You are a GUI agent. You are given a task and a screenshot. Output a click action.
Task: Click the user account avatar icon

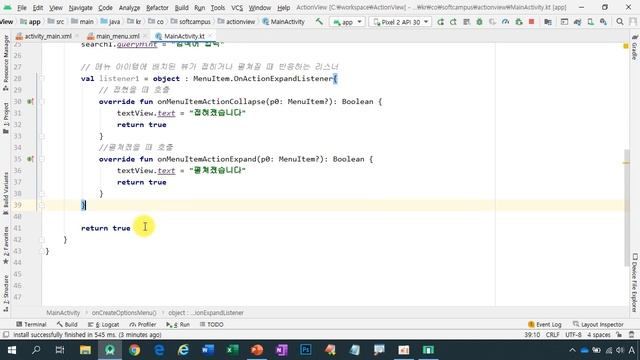pyautogui.click(x=633, y=22)
